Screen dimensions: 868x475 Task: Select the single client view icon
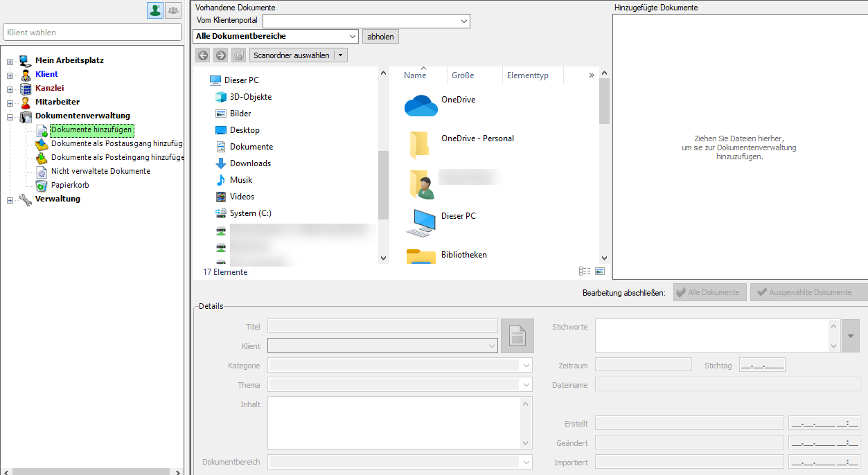155,10
